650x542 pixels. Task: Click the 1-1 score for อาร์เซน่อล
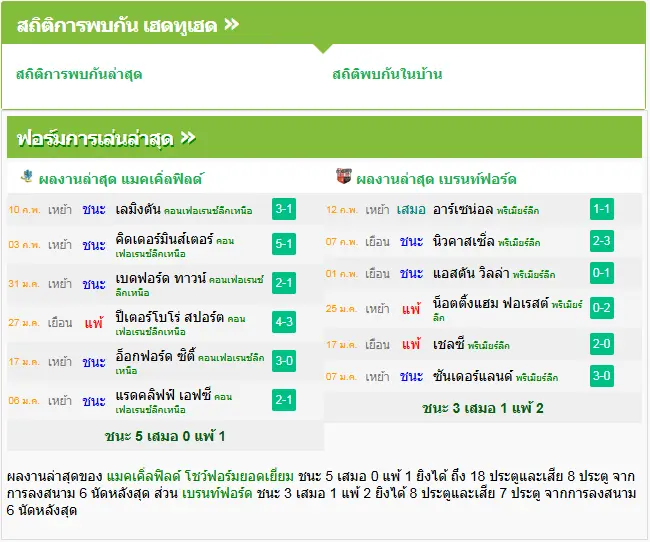pos(602,209)
